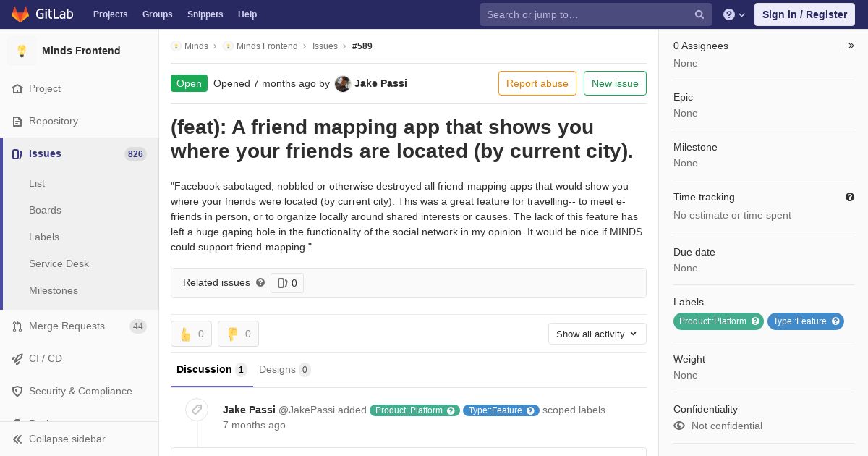
Task: Open Boards in the sidebar
Action: [45, 211]
